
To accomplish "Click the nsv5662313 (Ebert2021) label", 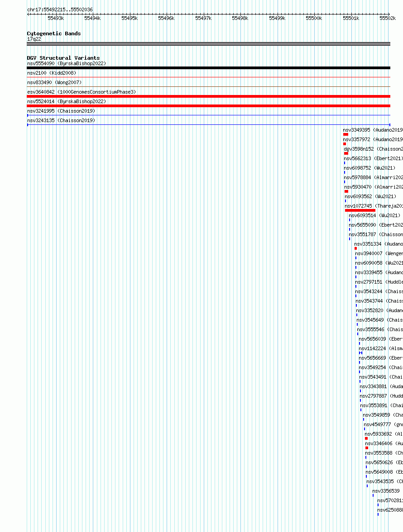I will pos(374,158).
